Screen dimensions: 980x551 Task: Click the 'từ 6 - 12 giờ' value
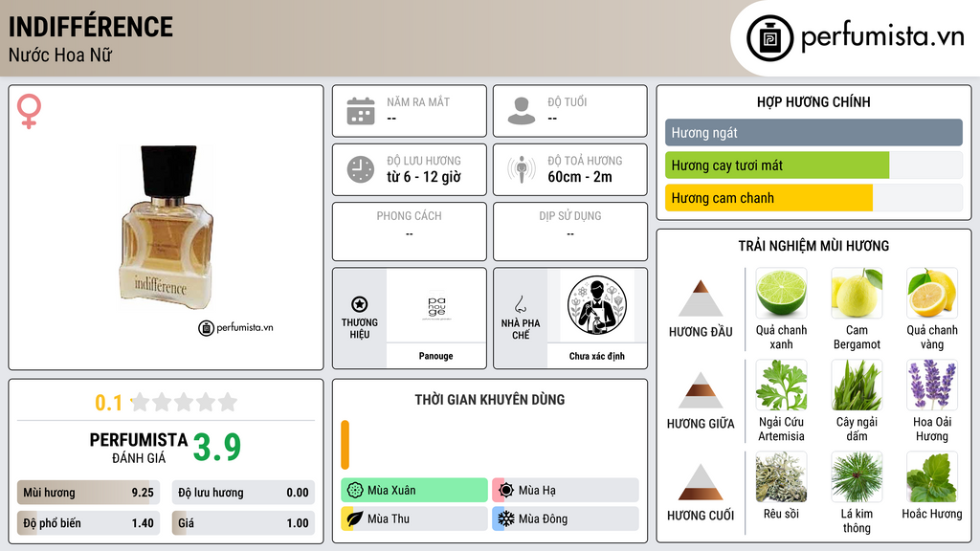point(424,177)
